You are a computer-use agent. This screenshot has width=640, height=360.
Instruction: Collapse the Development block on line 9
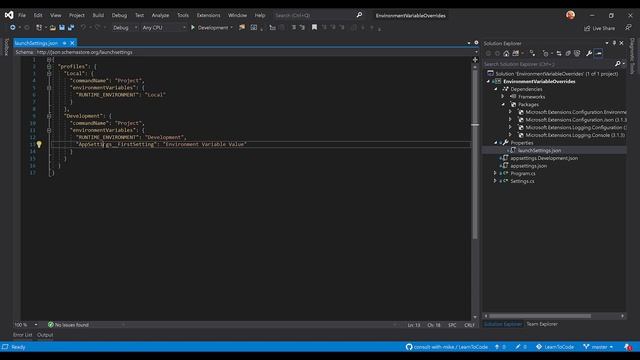point(49,116)
